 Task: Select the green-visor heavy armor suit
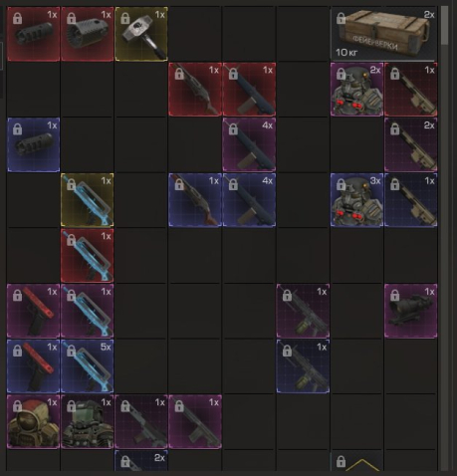(88, 421)
